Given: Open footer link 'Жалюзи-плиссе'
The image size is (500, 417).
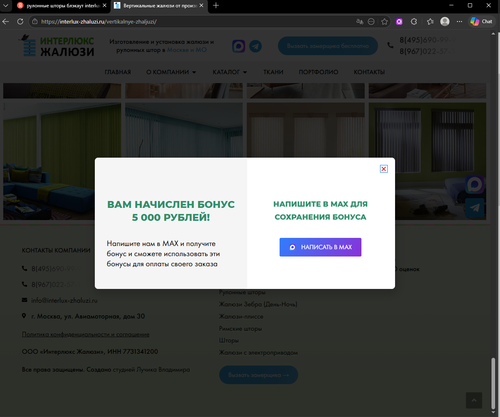Looking at the screenshot, I should [241, 316].
